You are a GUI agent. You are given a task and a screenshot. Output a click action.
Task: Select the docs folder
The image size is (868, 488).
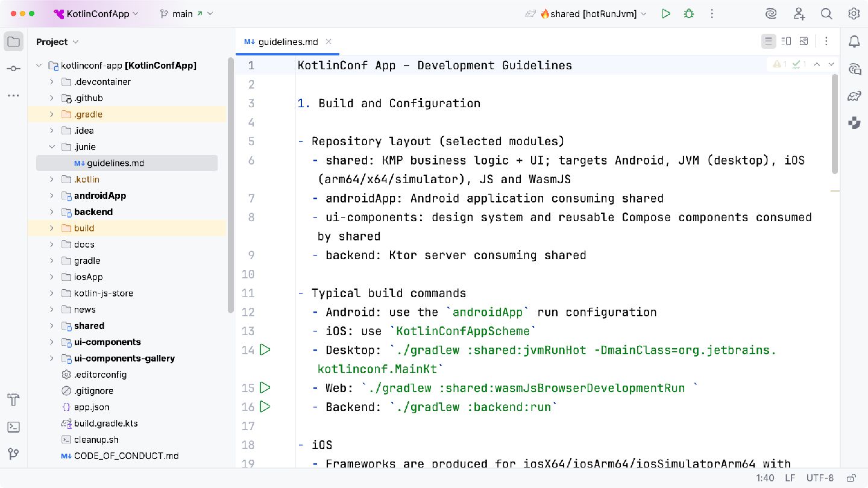tap(84, 245)
